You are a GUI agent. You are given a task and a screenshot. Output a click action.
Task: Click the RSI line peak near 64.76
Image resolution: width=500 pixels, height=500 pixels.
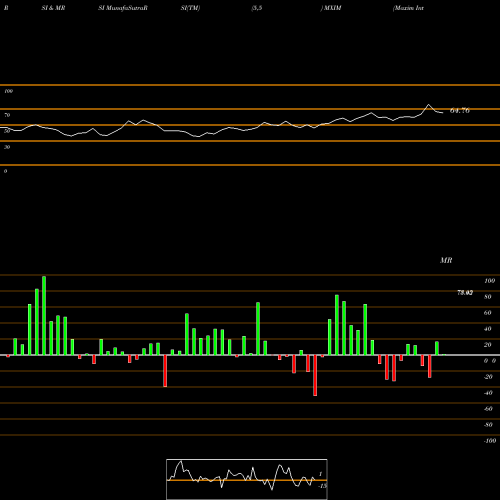(x=429, y=105)
